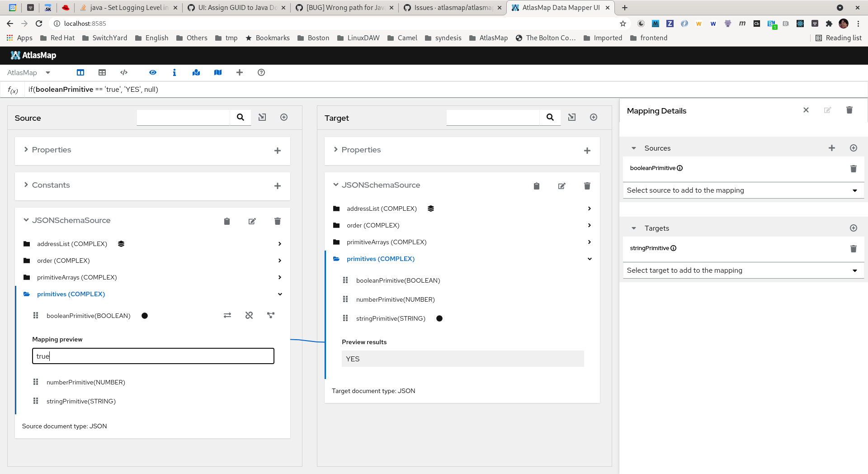
Task: Delete Source JSONSchemaSource document
Action: pos(278,221)
